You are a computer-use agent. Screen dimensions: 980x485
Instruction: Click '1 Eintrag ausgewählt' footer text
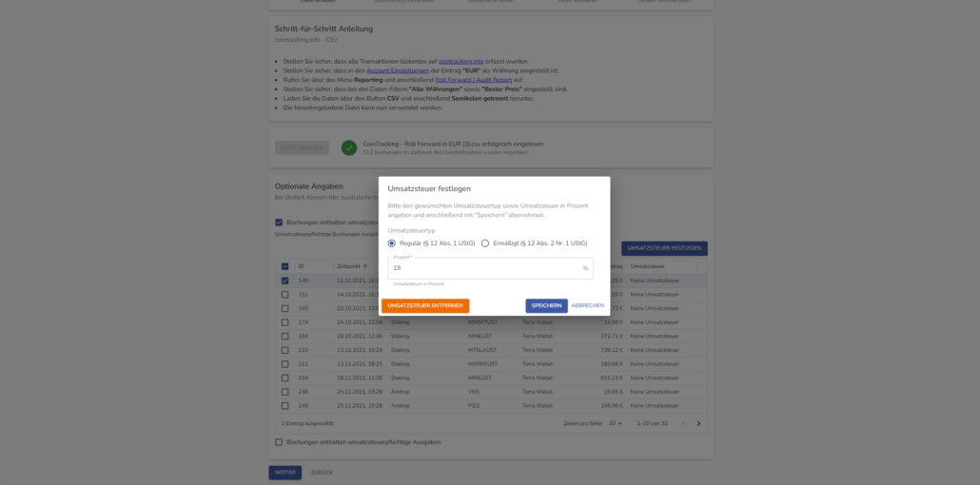pos(307,423)
